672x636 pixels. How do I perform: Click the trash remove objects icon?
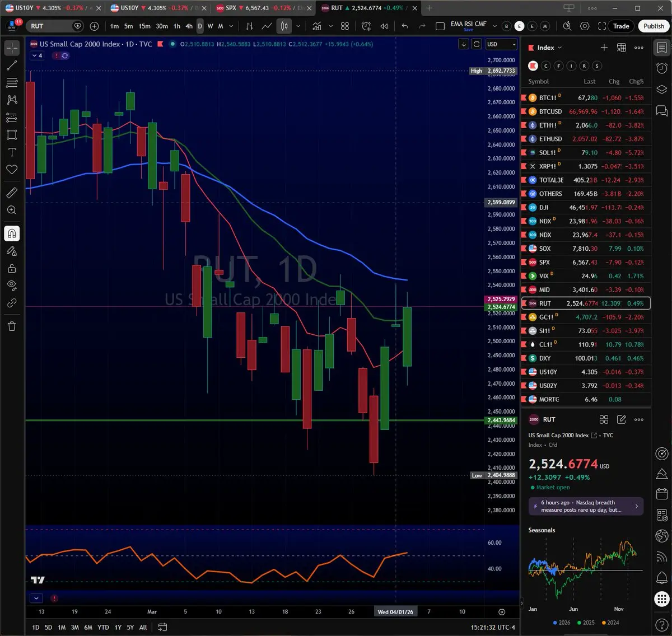click(12, 326)
